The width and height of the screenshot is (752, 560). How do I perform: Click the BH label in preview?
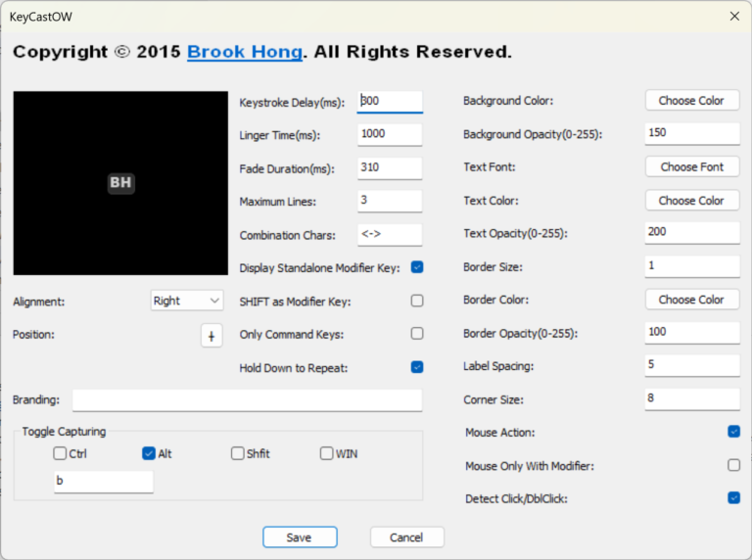(120, 183)
